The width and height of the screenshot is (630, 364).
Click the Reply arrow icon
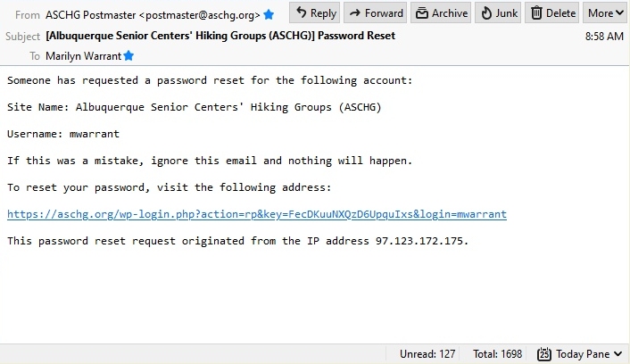click(301, 12)
